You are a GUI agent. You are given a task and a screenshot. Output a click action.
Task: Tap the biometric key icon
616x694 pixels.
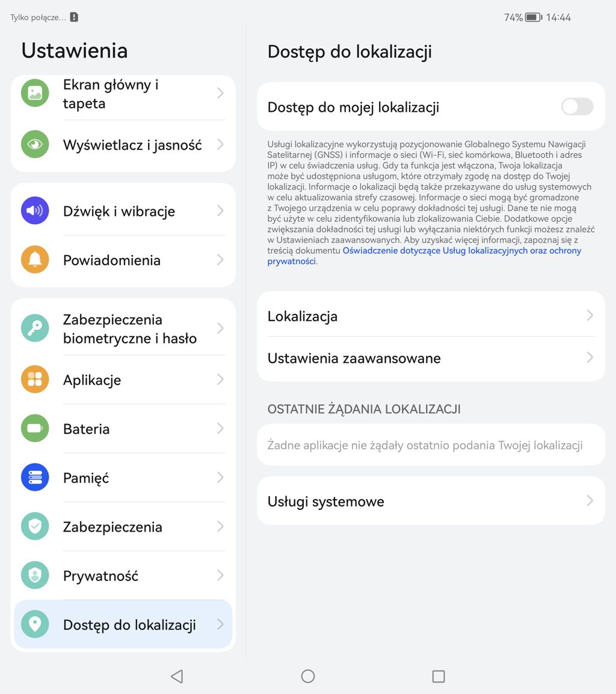tap(35, 328)
